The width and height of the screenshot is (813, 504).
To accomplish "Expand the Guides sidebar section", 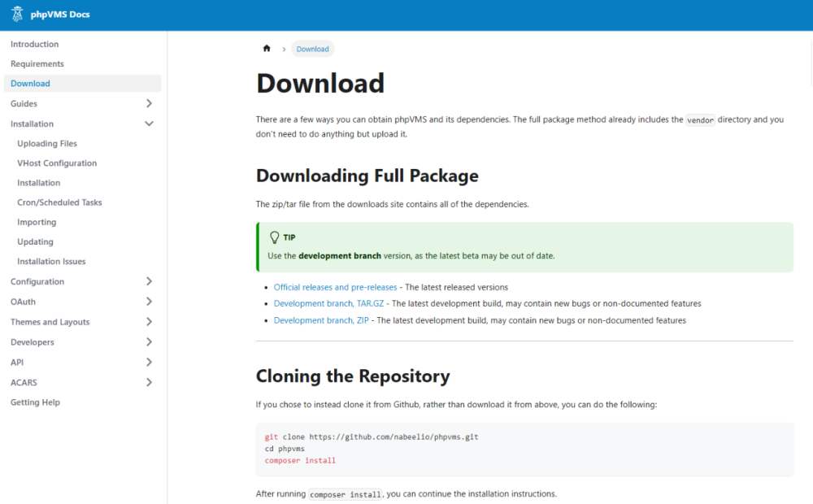I will tap(149, 104).
